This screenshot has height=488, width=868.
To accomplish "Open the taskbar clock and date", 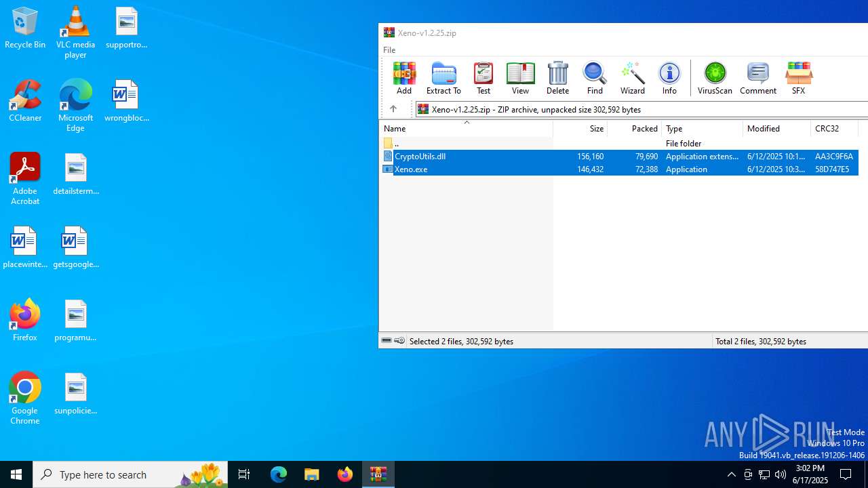I will pos(810,474).
